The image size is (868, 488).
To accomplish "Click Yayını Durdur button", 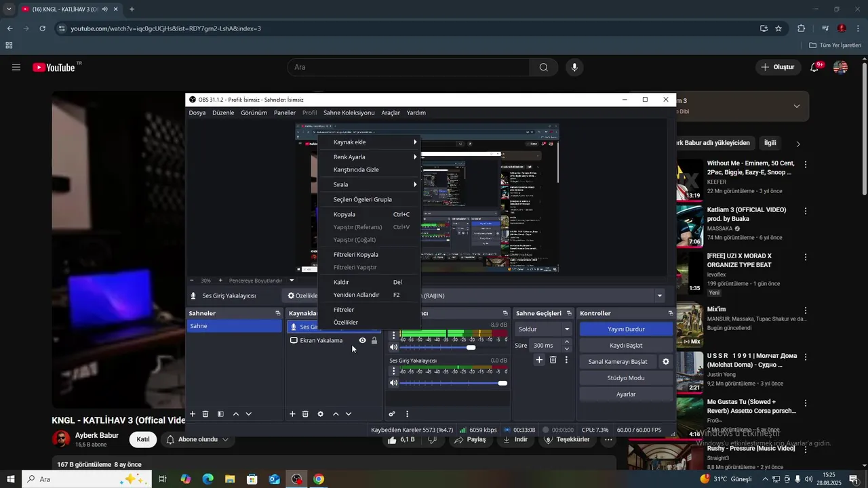I will 626,329.
